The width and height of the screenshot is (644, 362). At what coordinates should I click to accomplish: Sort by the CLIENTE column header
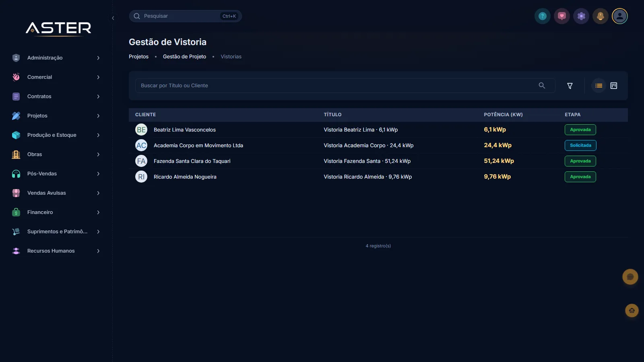145,115
